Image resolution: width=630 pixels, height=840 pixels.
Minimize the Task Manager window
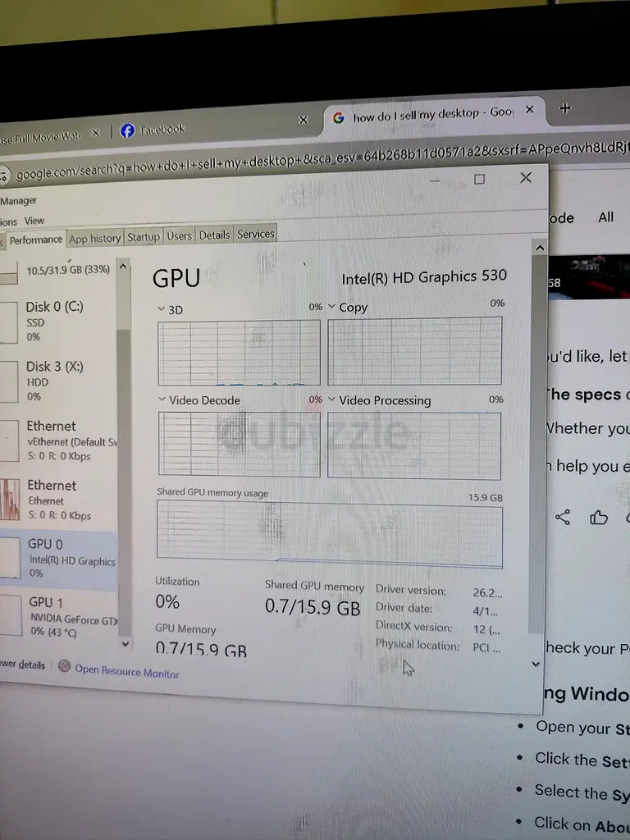pyautogui.click(x=435, y=181)
